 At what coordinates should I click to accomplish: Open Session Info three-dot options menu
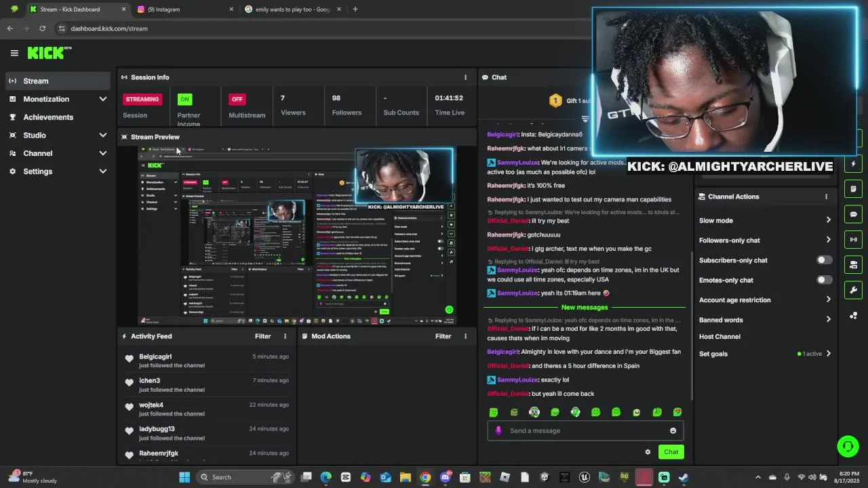[465, 77]
